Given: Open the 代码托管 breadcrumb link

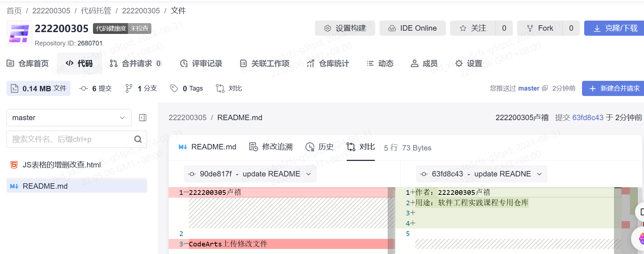Looking at the screenshot, I should (x=96, y=11).
